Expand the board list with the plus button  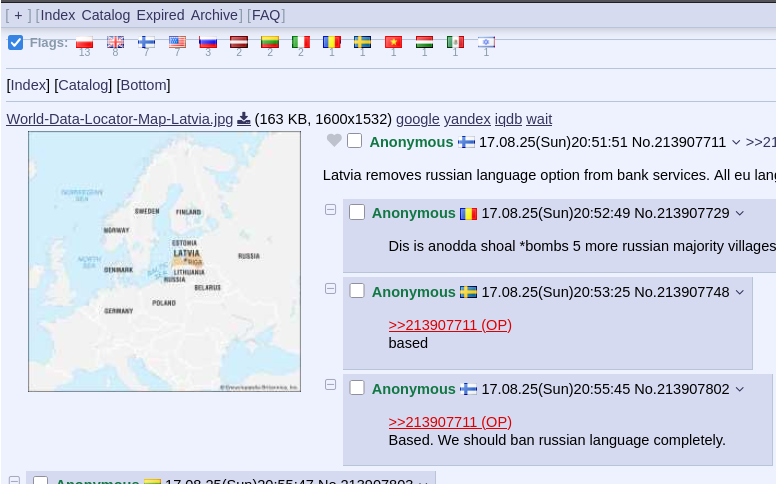[18, 15]
